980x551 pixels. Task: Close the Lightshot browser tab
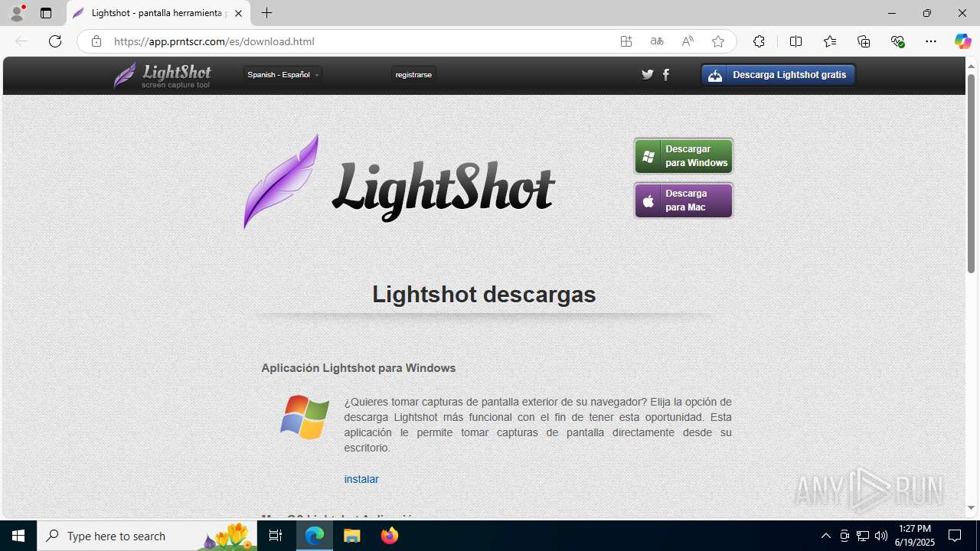coord(238,13)
